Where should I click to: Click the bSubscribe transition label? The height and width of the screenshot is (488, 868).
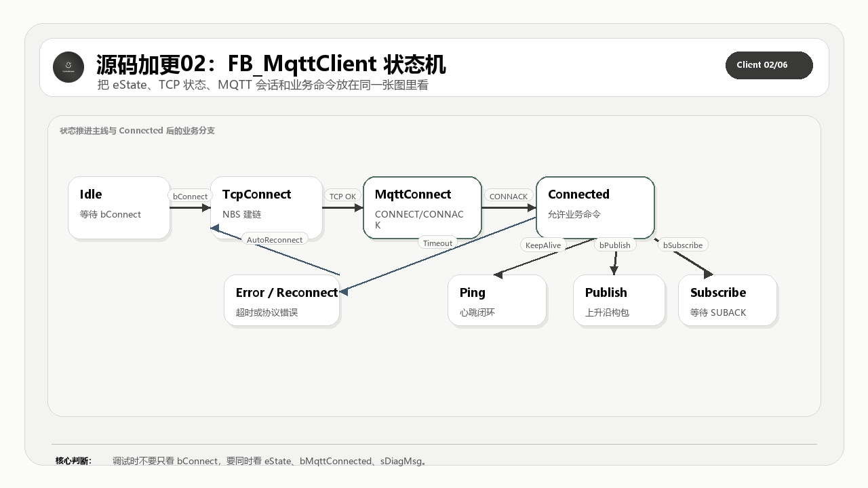[683, 245]
